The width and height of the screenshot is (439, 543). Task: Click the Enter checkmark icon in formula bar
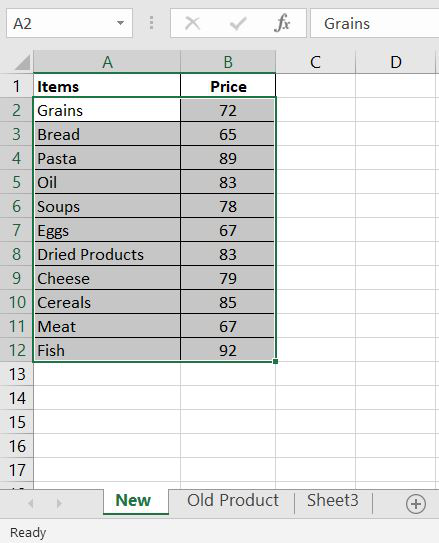click(238, 24)
